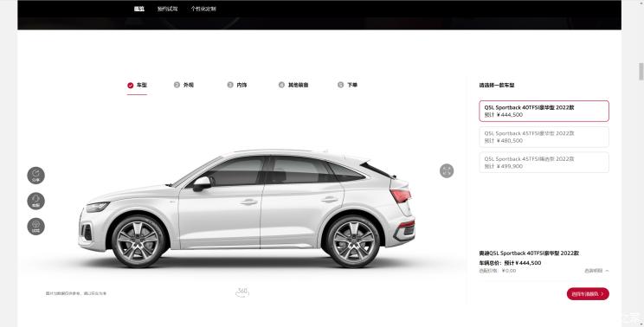The height and width of the screenshot is (327, 644).
Task: Click the white car preview image
Action: point(247,208)
